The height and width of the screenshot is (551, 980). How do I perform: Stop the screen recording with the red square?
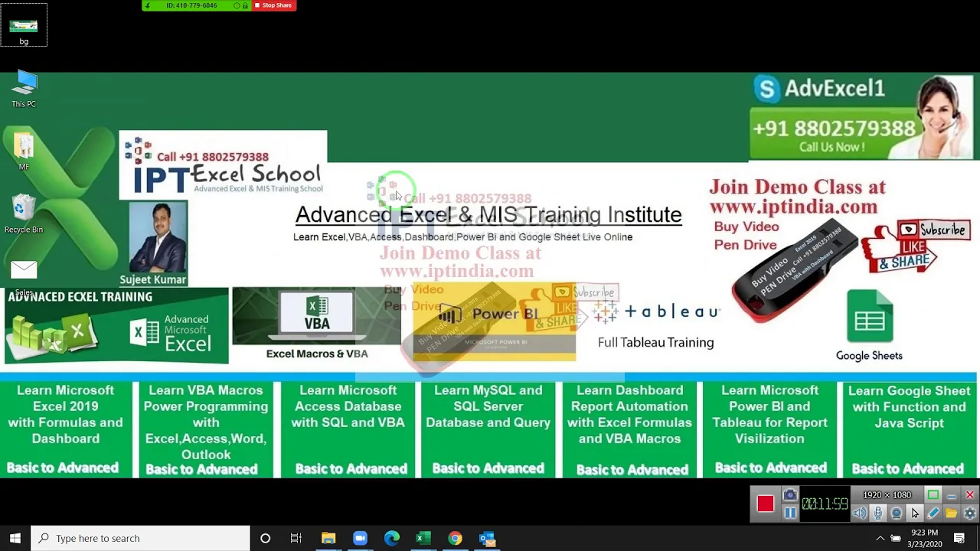click(x=765, y=504)
